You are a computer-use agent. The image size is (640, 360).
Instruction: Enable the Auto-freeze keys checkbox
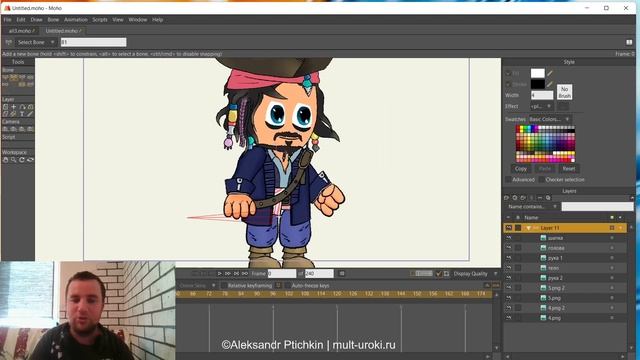(x=288, y=286)
